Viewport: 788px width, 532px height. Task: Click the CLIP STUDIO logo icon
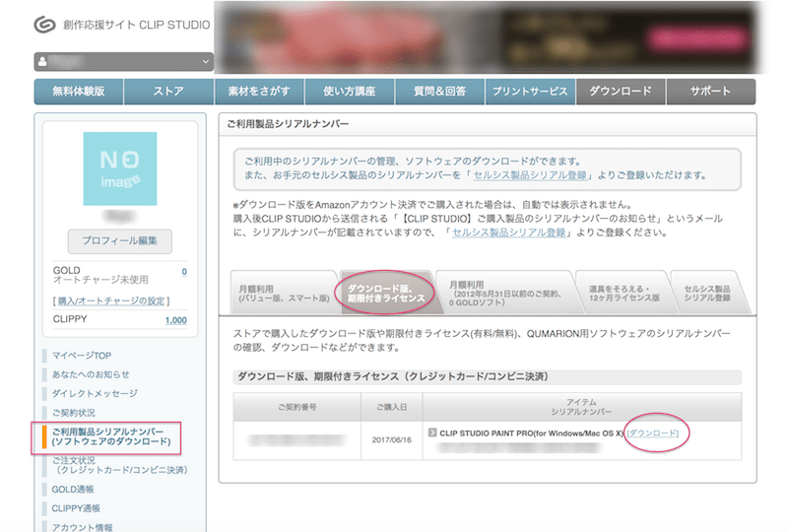coord(44,24)
